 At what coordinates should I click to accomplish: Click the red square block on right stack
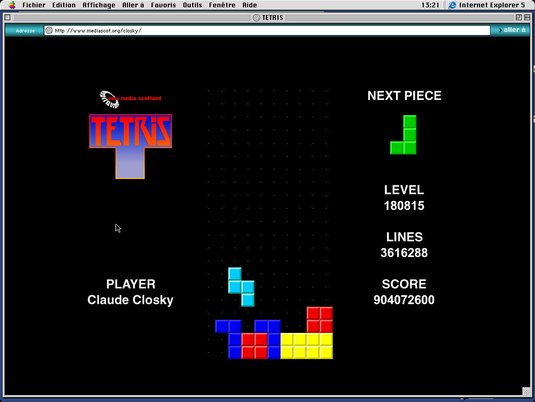pyautogui.click(x=320, y=320)
